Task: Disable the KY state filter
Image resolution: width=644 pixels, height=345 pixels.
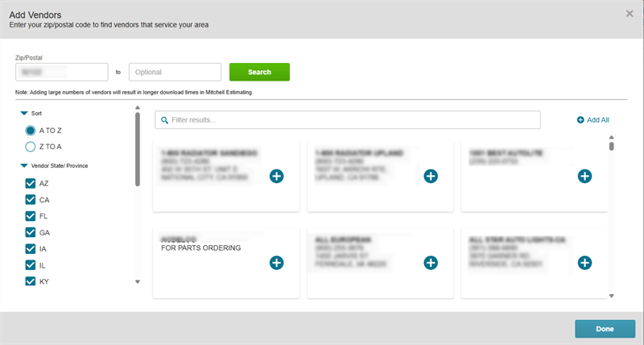Action: pos(31,281)
